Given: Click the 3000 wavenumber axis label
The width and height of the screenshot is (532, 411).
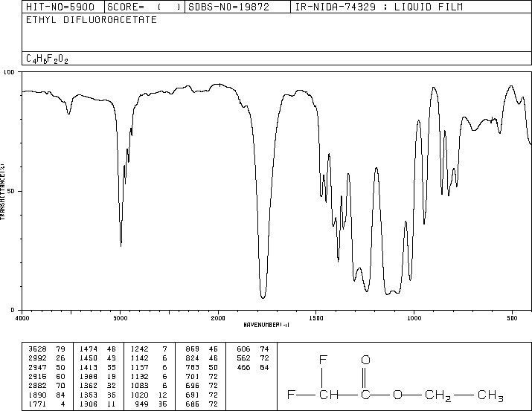Looking at the screenshot, I should (120, 318).
